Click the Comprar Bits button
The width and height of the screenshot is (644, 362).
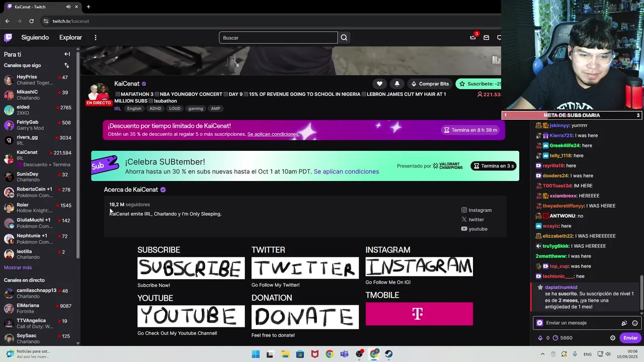coord(430,83)
